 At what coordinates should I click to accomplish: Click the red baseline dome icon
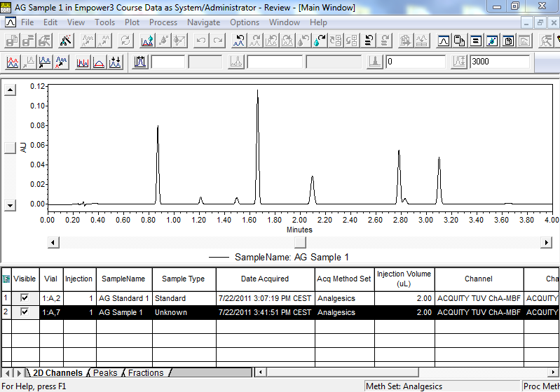point(99,62)
